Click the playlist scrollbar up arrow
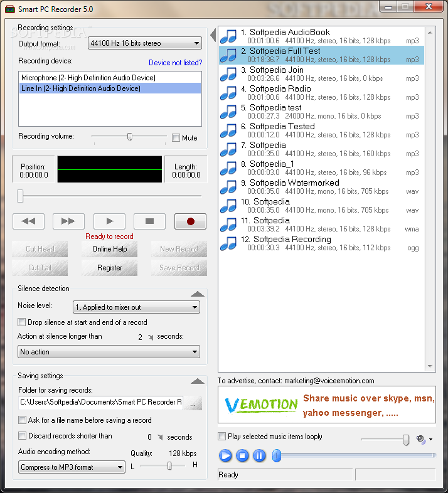 (430, 33)
